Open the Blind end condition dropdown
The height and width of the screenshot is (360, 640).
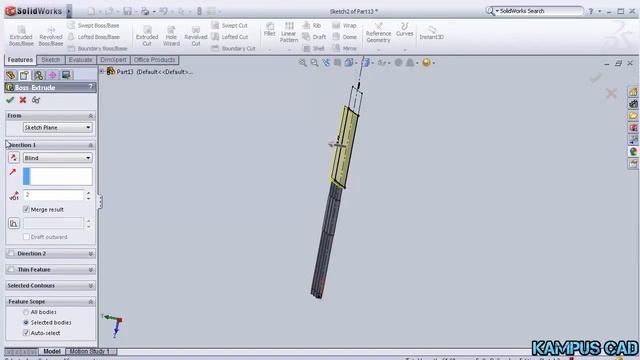pos(58,158)
